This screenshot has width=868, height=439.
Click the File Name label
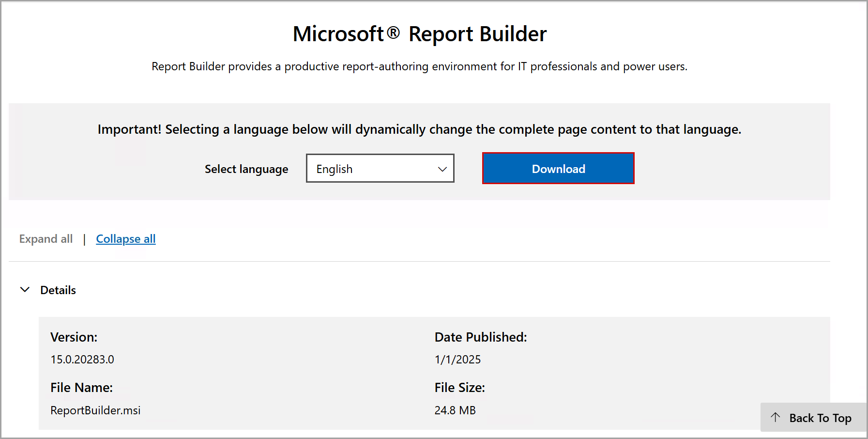[x=81, y=388]
